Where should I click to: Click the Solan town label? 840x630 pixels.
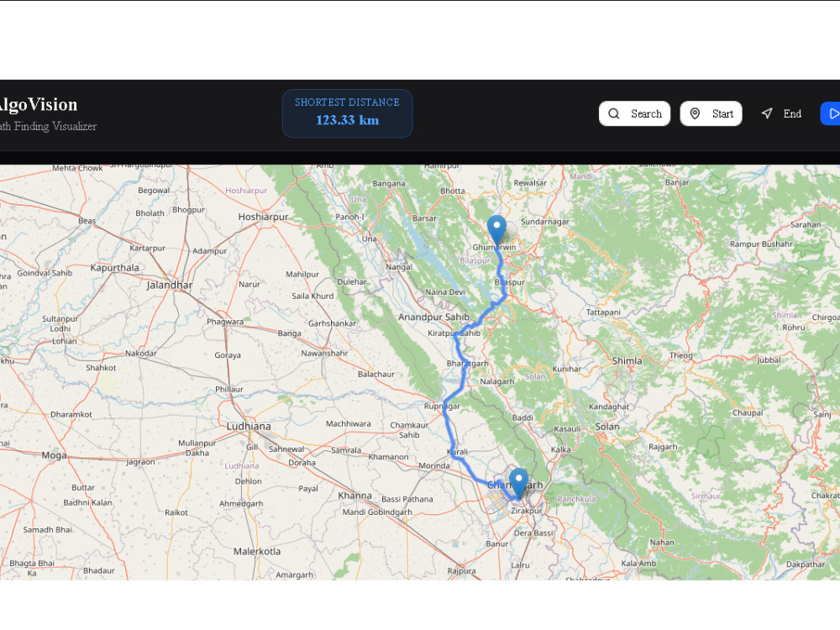click(x=607, y=427)
